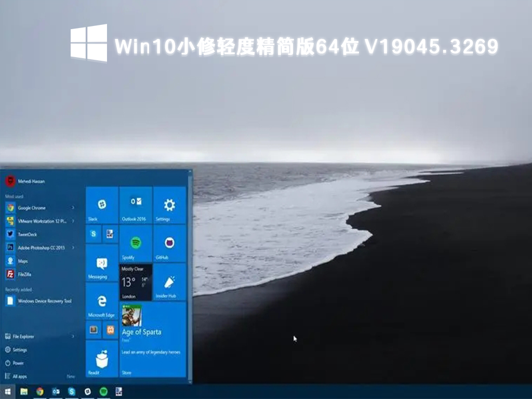Click the Power button in Start menu
Screen dimensions: 532x399
18,363
